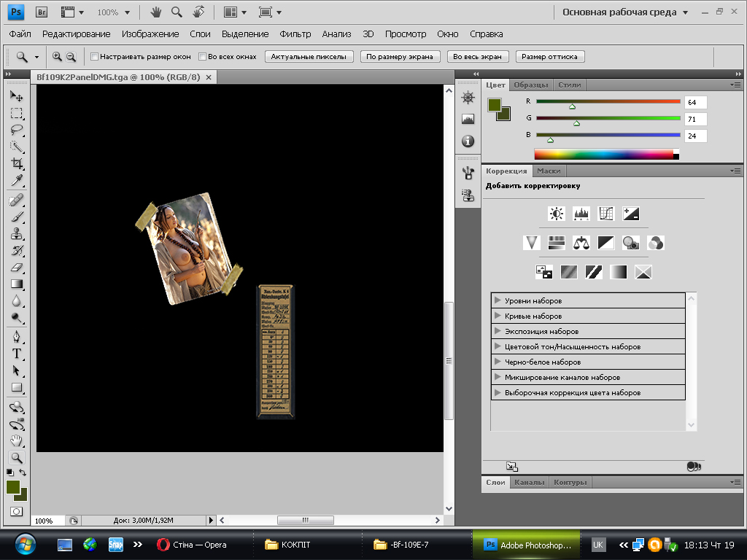Toggle 'Во всех окнах' checkbox

202,56
